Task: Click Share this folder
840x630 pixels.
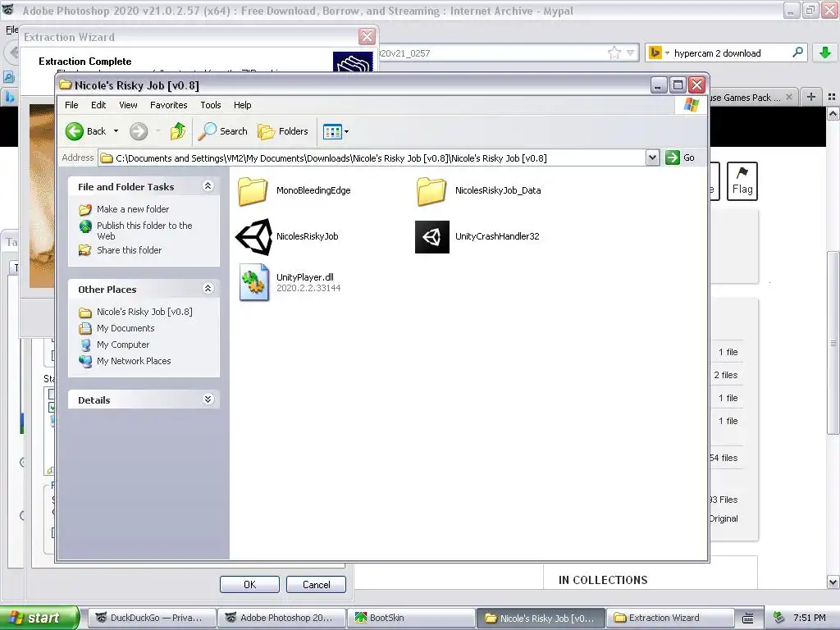Action: [129, 250]
